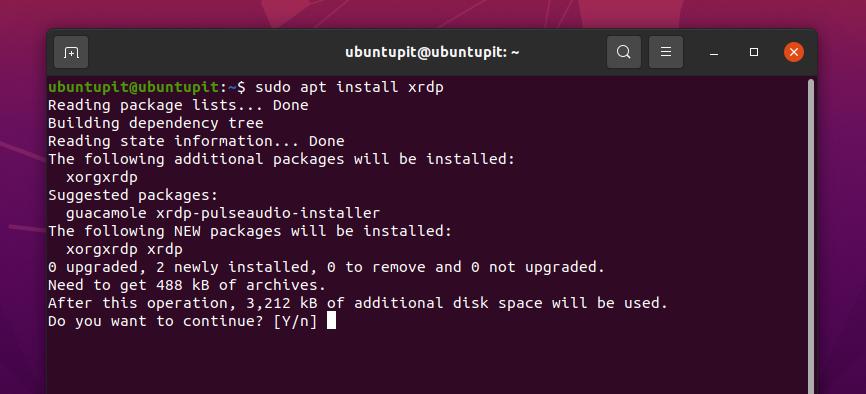The width and height of the screenshot is (866, 394).
Task: Click the '0 upgraded, 2 newly installed' line
Action: 326,267
